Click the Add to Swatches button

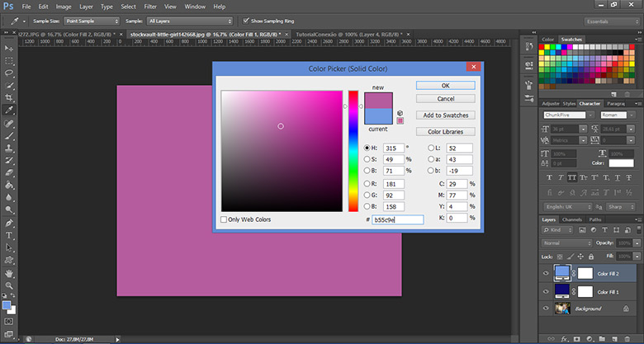click(x=445, y=115)
